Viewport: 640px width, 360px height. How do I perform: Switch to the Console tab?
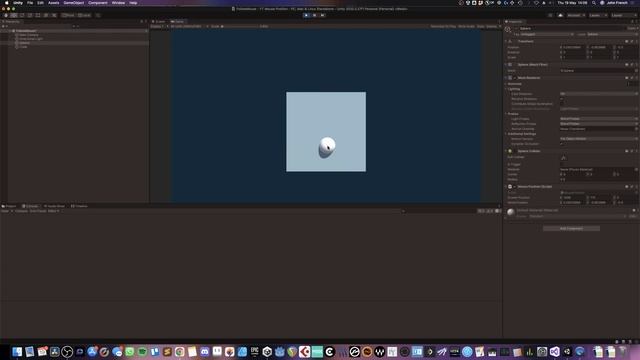(x=31, y=206)
